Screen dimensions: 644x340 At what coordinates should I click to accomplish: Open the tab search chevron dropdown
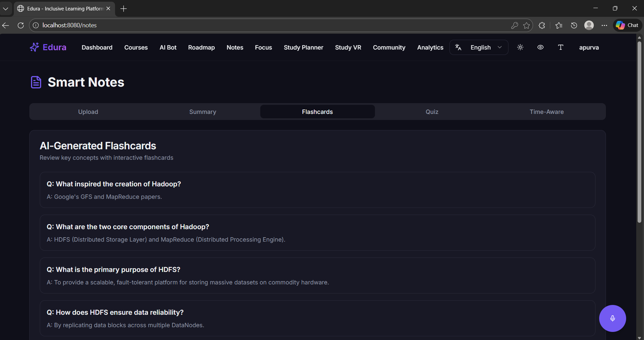[5, 9]
